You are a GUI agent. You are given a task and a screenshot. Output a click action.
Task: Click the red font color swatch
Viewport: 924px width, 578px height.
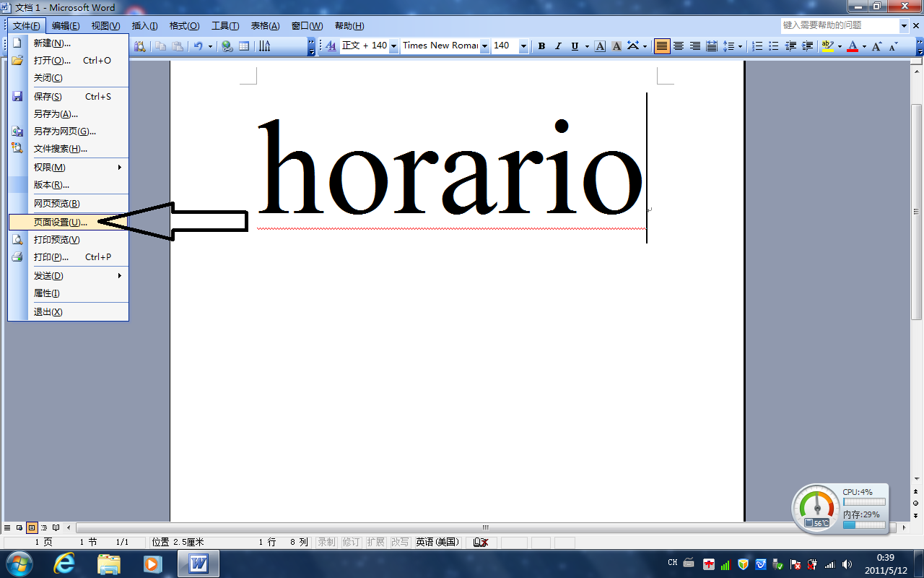click(x=853, y=46)
